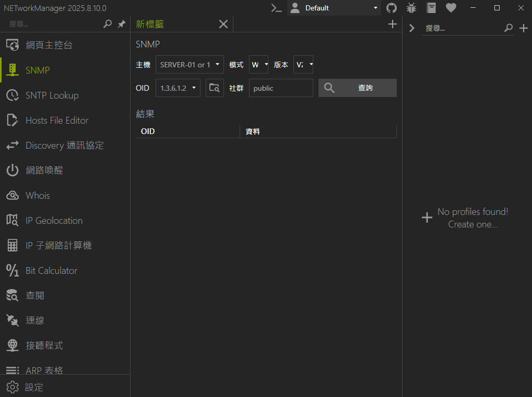
Task: Add a new profile with plus icon
Action: click(524, 28)
